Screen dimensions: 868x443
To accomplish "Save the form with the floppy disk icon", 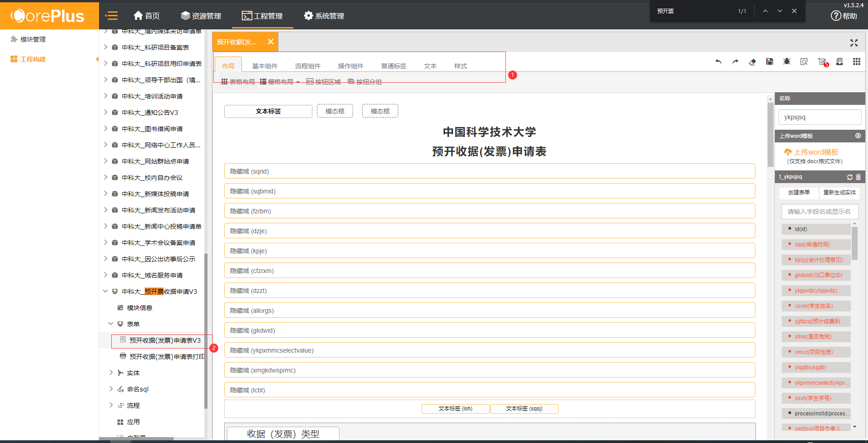I will [x=769, y=62].
